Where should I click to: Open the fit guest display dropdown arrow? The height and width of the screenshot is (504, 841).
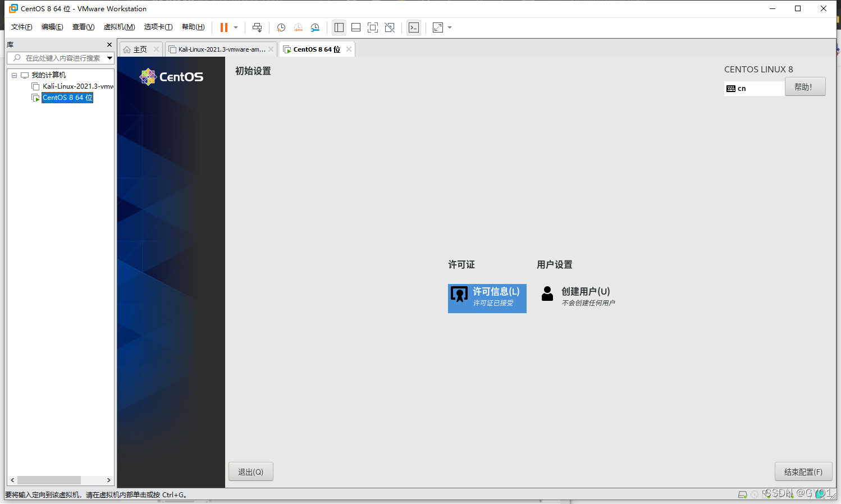click(x=449, y=27)
